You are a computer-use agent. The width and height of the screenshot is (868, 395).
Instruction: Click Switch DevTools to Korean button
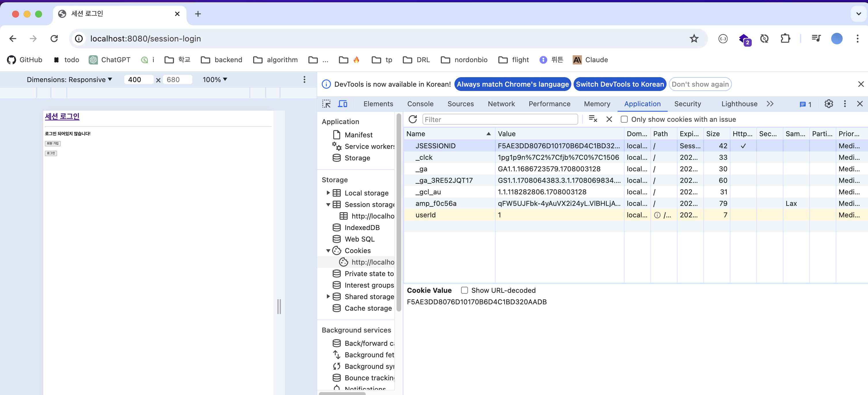click(x=620, y=84)
